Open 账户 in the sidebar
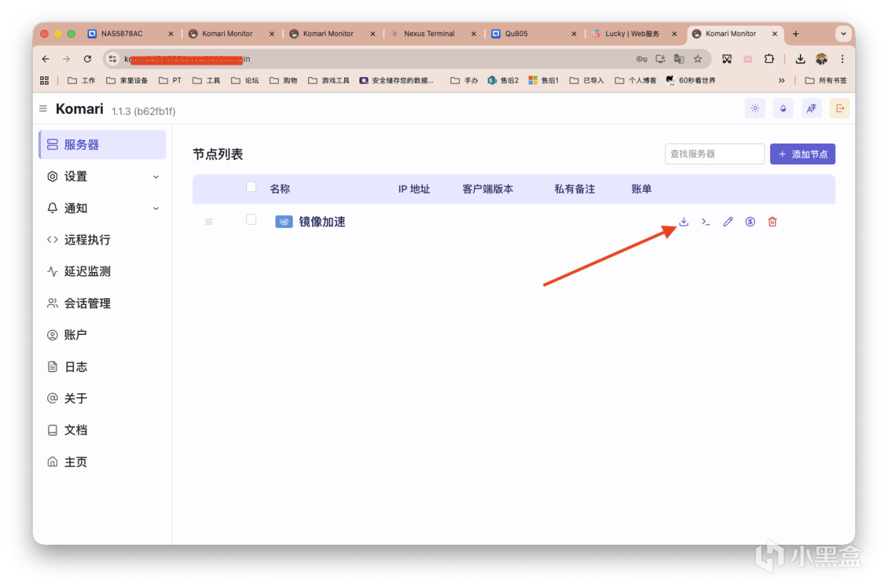 (103, 335)
